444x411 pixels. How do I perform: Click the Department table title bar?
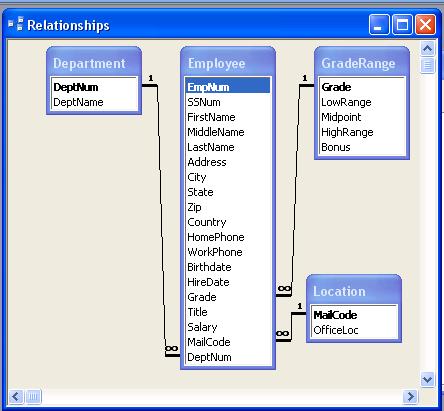pos(94,63)
